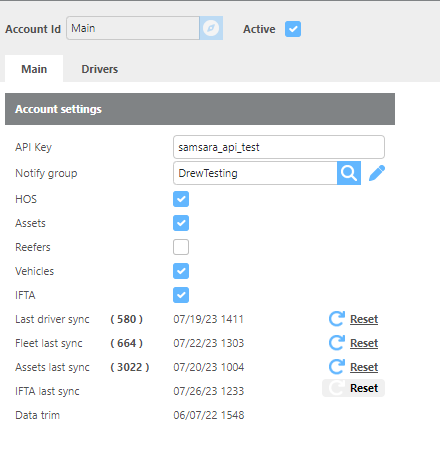Uncheck the HOS checkbox
Viewport: 440px width, 454px height.
(181, 199)
